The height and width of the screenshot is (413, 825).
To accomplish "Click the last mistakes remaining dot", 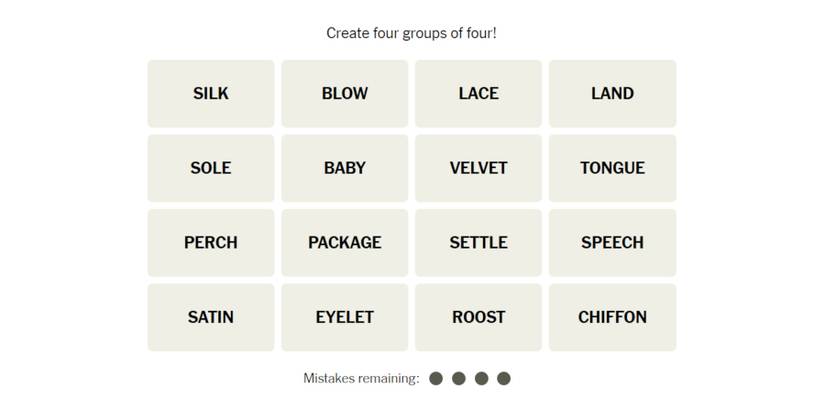I will pos(504,378).
